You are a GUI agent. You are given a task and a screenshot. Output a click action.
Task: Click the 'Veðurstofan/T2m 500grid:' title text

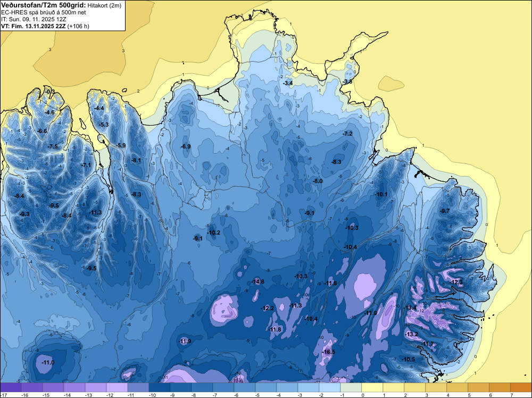click(44, 5)
